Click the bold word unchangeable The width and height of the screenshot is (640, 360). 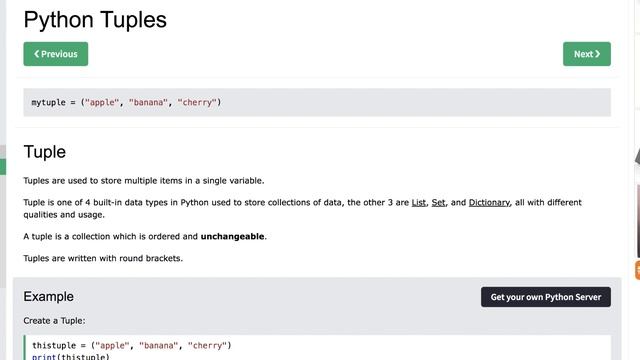(x=232, y=236)
